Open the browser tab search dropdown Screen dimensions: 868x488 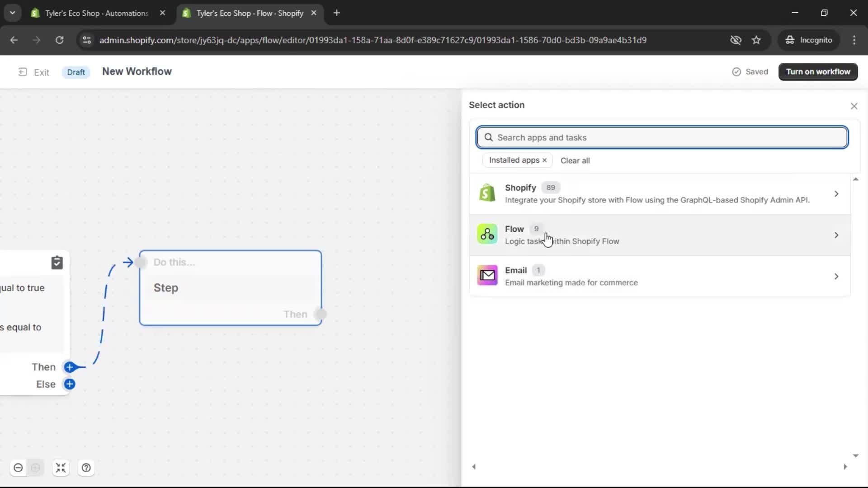[12, 13]
